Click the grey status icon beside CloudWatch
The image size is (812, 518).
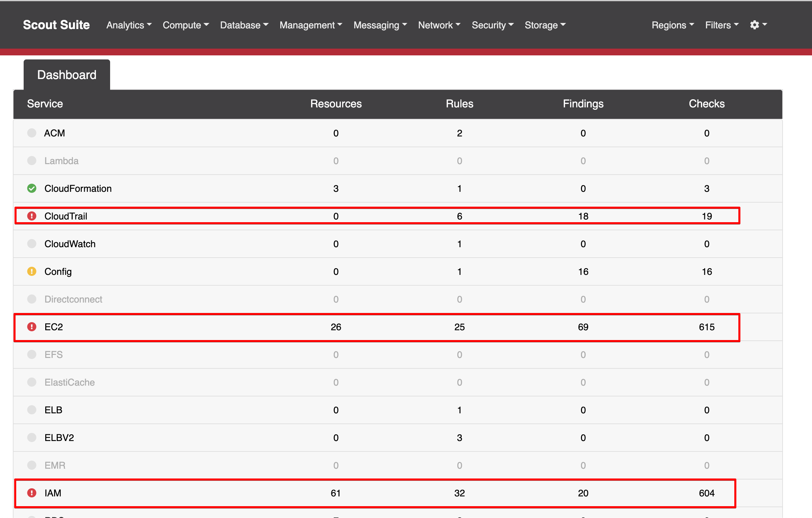coord(32,243)
